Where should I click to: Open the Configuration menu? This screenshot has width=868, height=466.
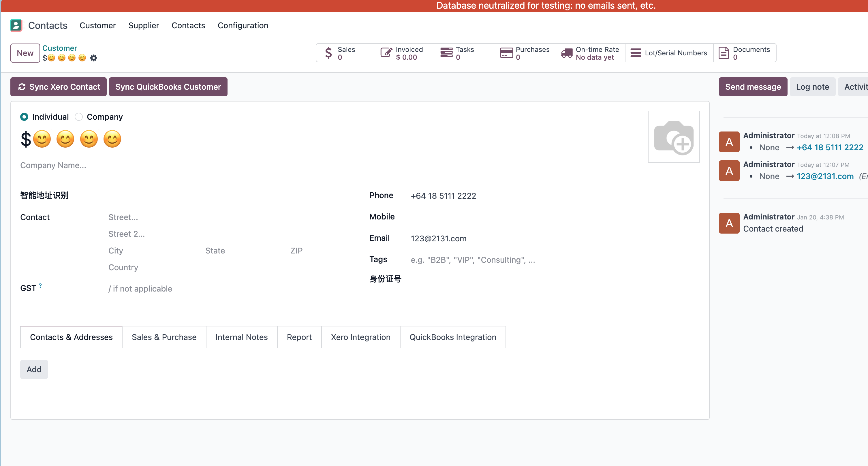tap(243, 26)
